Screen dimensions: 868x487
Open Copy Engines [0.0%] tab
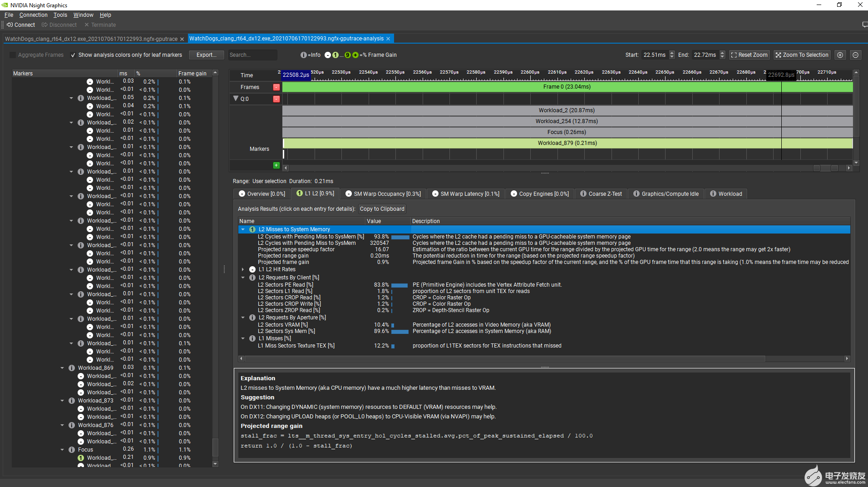coord(539,194)
